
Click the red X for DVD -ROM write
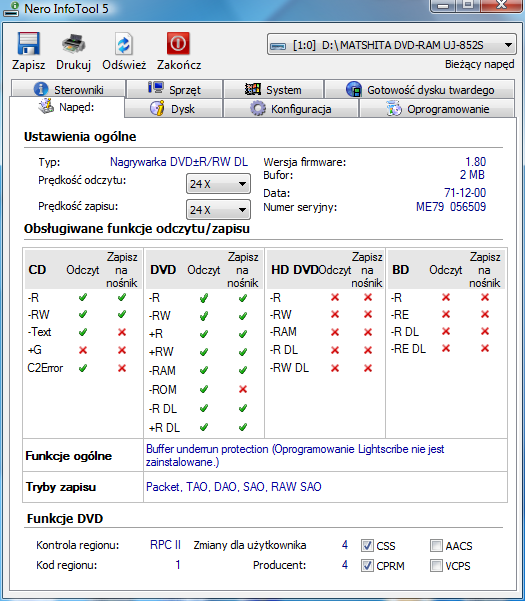point(243,389)
